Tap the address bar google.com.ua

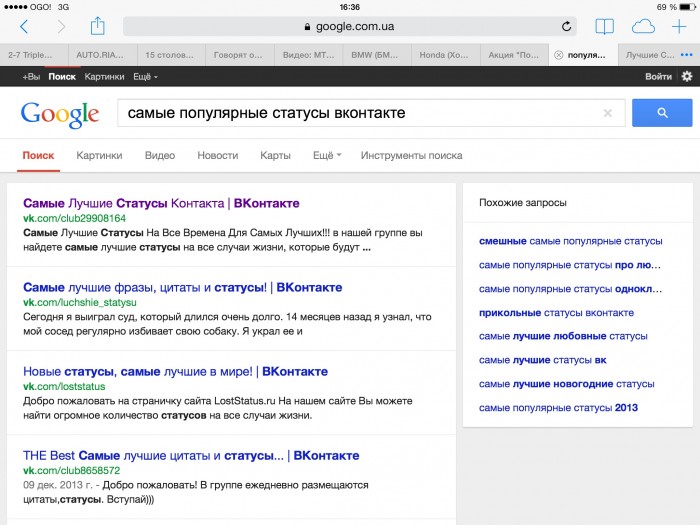tap(350, 26)
